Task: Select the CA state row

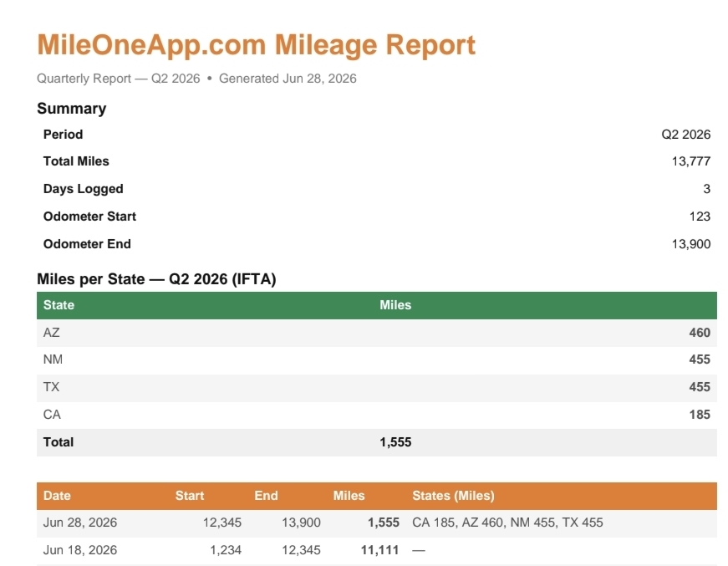Action: click(376, 416)
